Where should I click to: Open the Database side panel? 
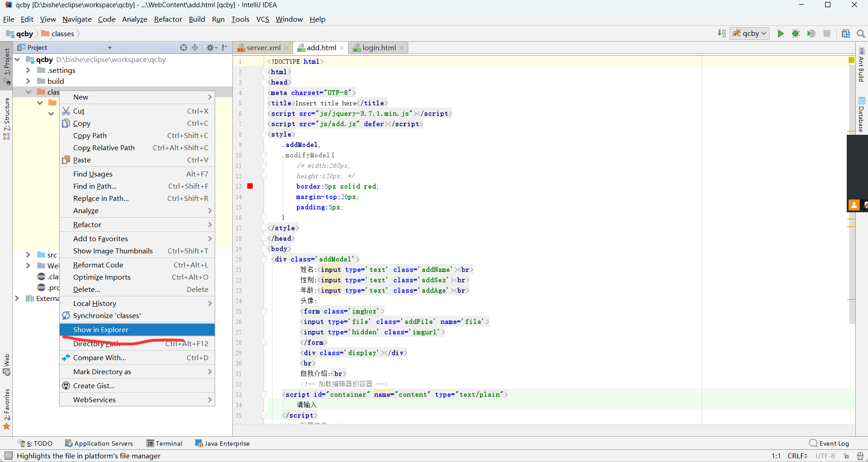point(862,114)
